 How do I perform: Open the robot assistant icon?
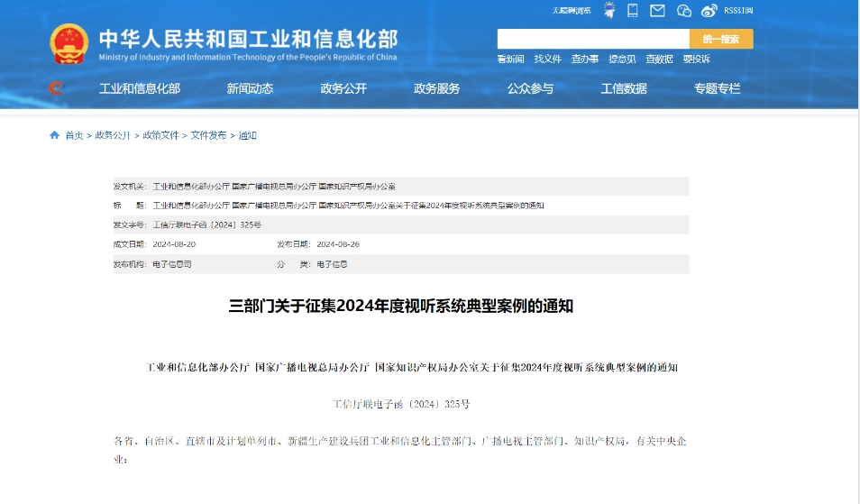(608, 11)
